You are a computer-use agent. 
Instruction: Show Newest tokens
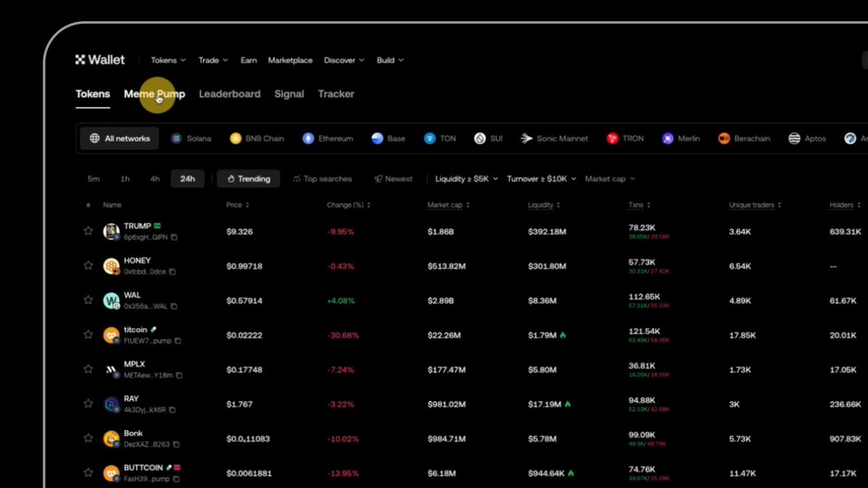(x=393, y=179)
